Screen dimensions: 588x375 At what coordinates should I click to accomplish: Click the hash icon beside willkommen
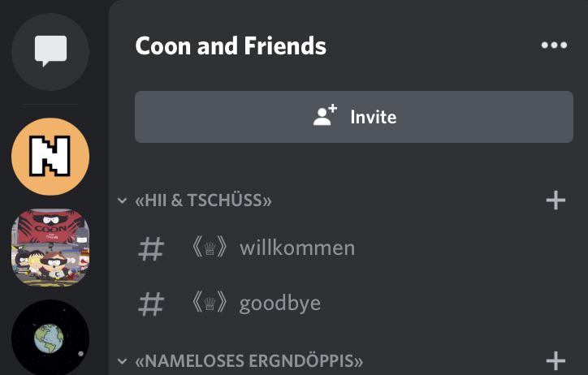click(152, 248)
